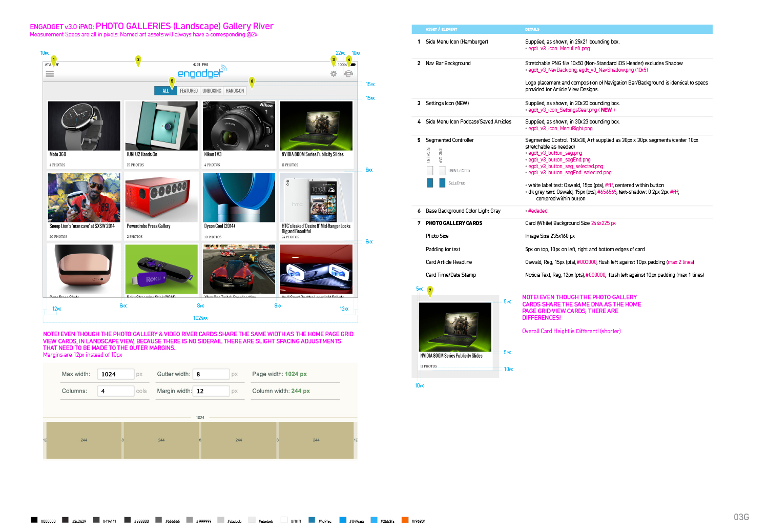Select the UNBOXING segment tab
The image size is (768, 532).
pyautogui.click(x=212, y=91)
